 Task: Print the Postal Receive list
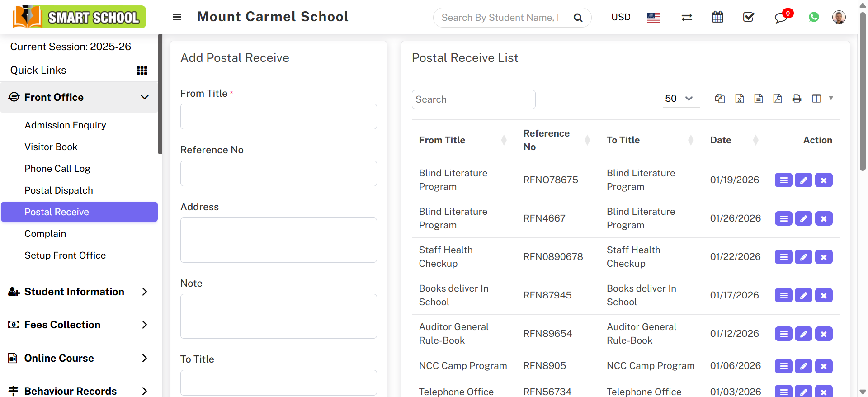click(797, 99)
